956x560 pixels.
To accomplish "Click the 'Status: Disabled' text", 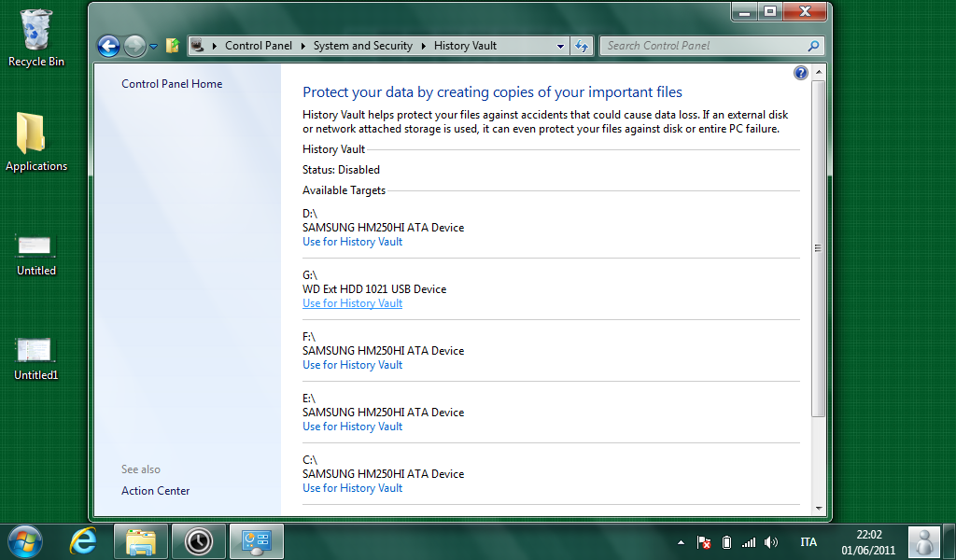I will coord(341,170).
